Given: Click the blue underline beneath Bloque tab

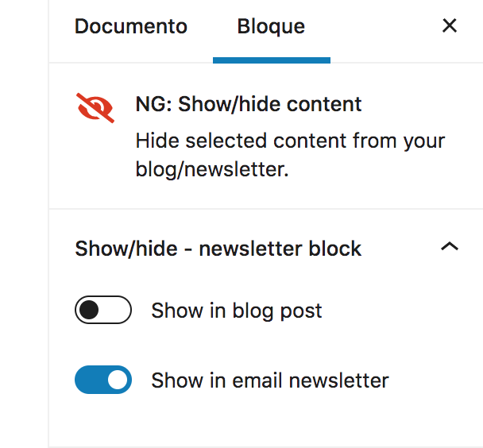Looking at the screenshot, I should tap(271, 60).
